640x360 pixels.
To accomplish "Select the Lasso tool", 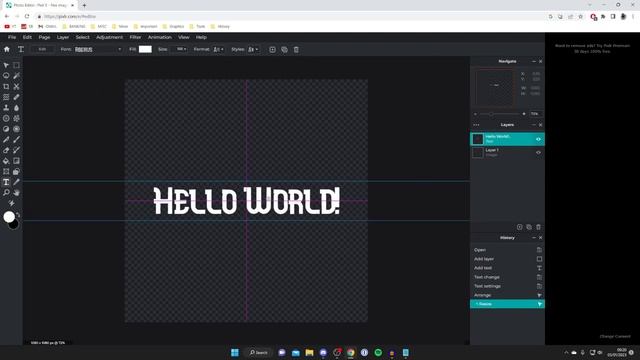I will tap(6, 76).
